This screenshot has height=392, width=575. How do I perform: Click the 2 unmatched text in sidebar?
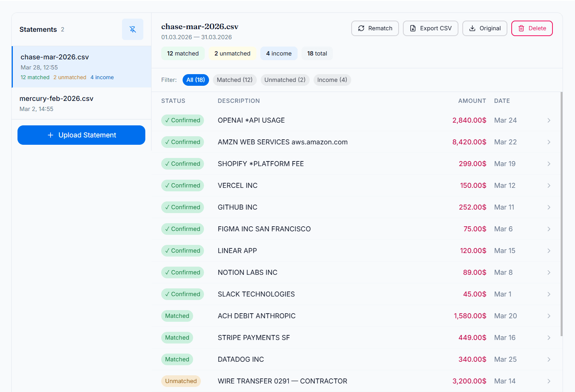tap(70, 77)
